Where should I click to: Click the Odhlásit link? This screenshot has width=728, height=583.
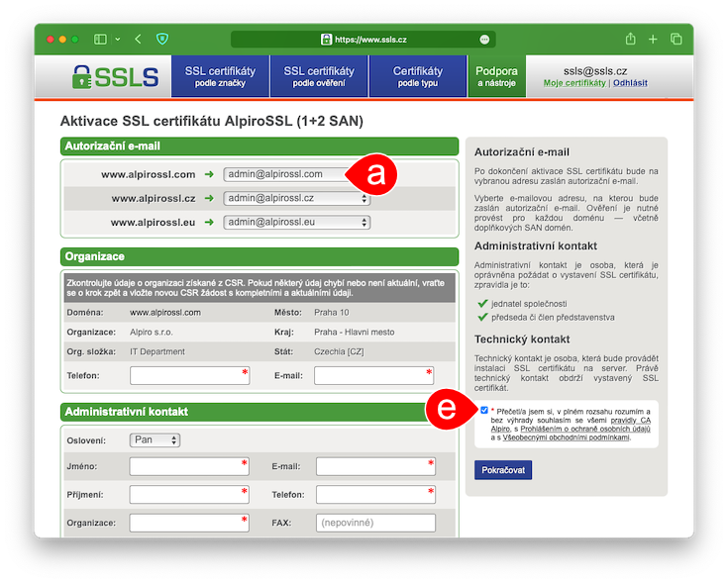tap(630, 83)
